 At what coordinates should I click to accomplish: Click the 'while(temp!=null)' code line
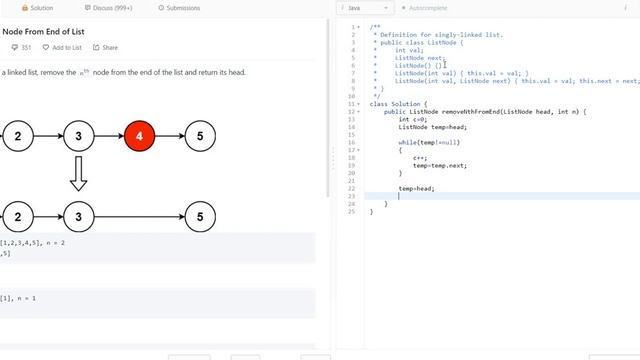click(x=429, y=142)
